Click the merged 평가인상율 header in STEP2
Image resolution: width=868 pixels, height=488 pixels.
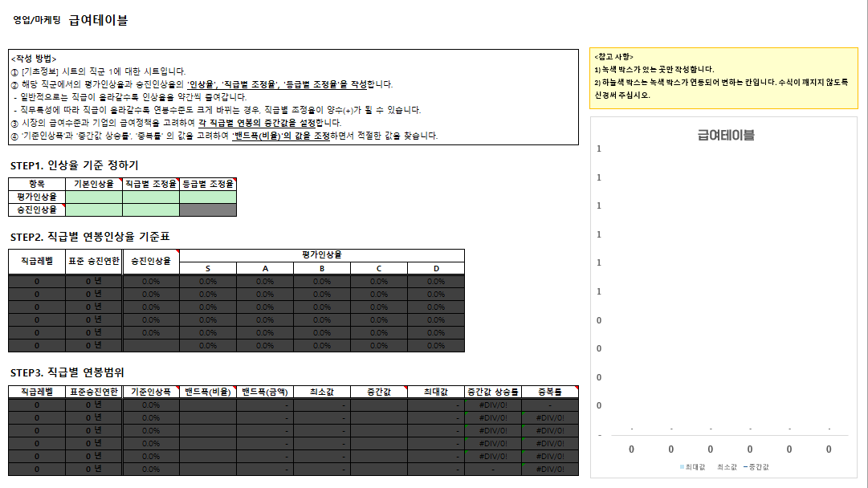pyautogui.click(x=322, y=254)
